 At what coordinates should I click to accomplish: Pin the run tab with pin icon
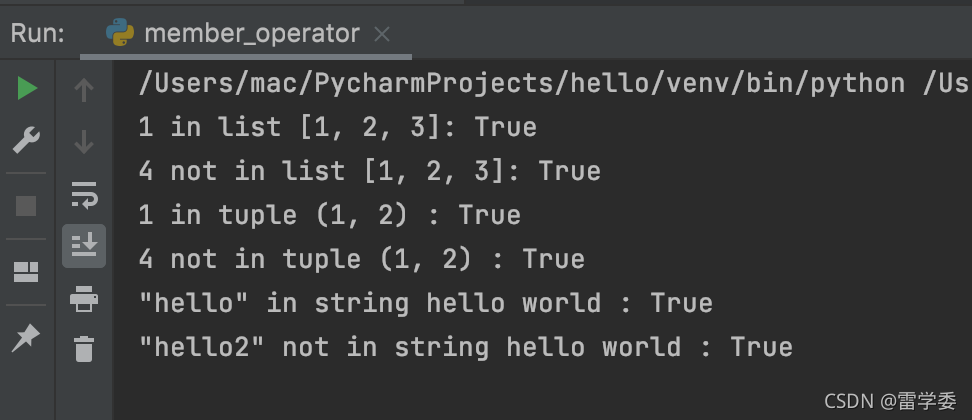click(25, 338)
